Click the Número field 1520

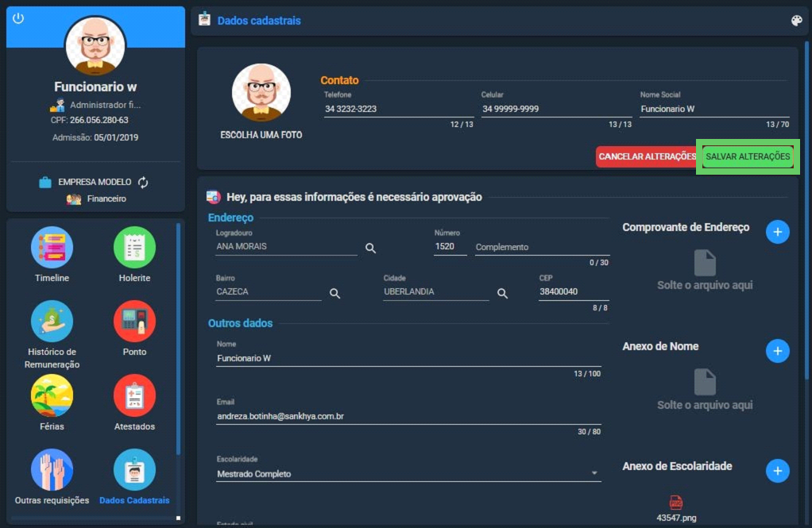[x=450, y=247]
